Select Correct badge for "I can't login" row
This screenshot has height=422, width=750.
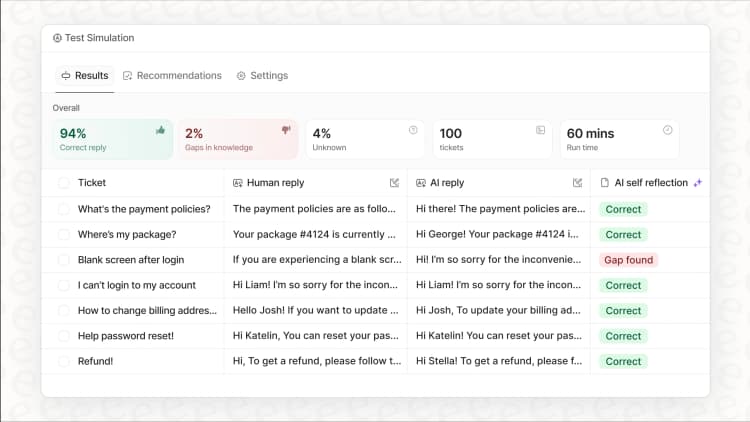[623, 285]
